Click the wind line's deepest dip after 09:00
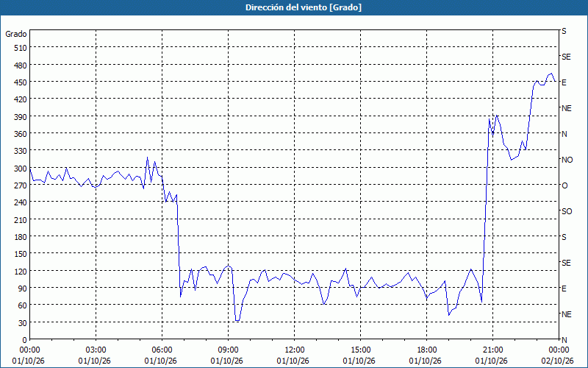Viewport: 588px width, 368px height. point(237,320)
